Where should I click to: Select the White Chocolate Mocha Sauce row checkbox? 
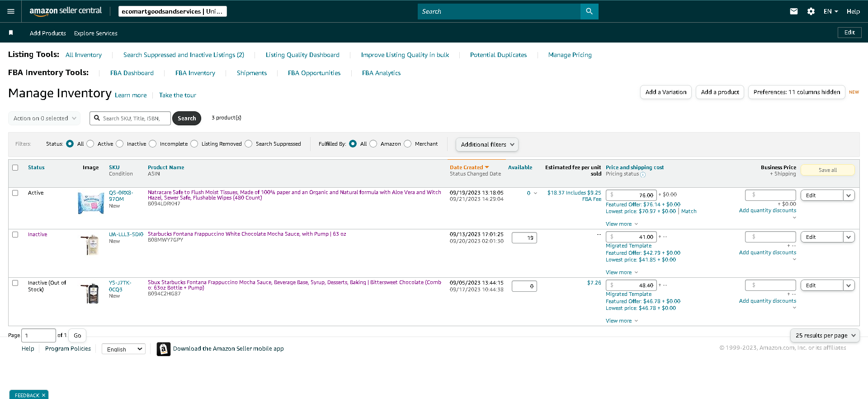pos(15,234)
